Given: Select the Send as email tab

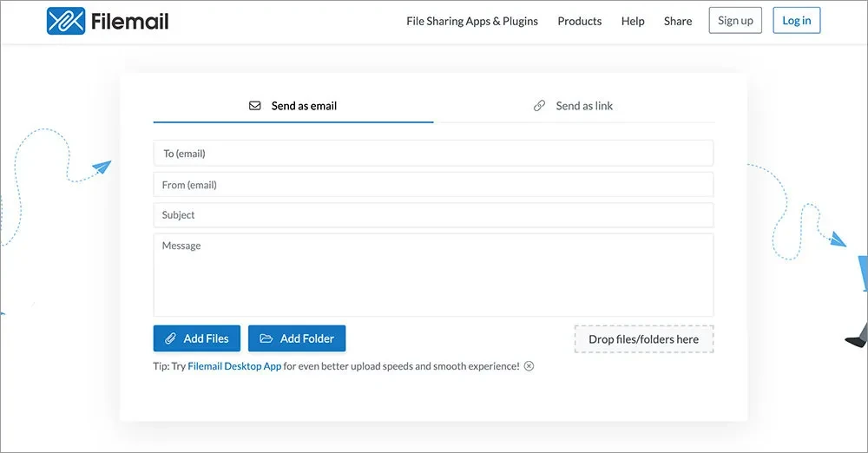Looking at the screenshot, I should [x=293, y=106].
